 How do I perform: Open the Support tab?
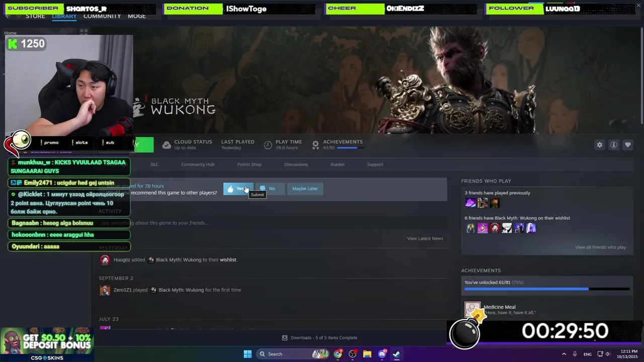coord(375,164)
